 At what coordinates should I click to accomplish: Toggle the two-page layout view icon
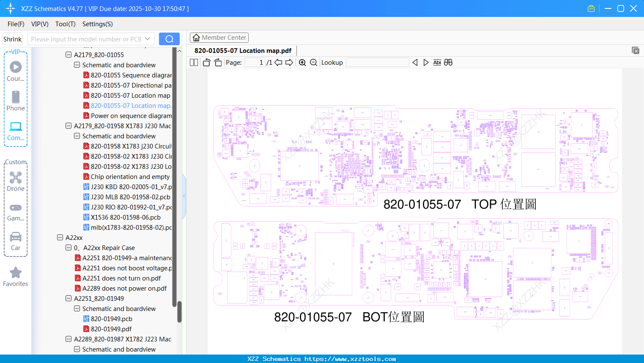pos(194,63)
